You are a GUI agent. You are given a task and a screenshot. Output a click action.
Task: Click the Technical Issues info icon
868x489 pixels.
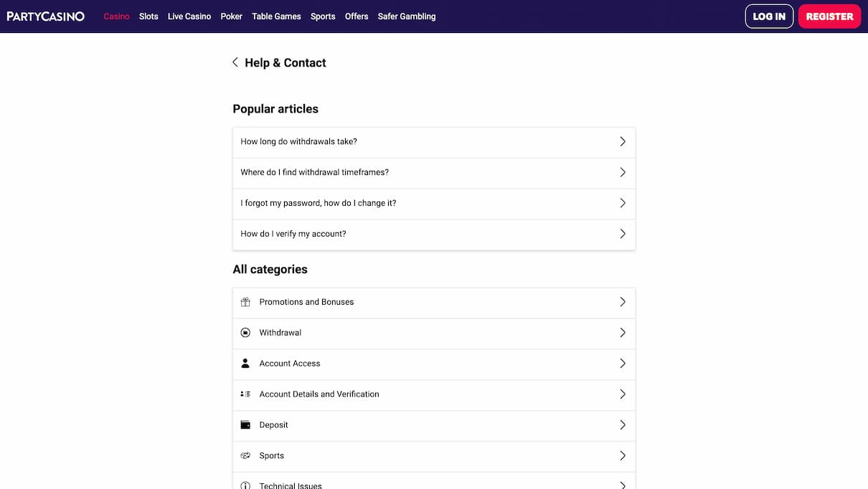[245, 485]
